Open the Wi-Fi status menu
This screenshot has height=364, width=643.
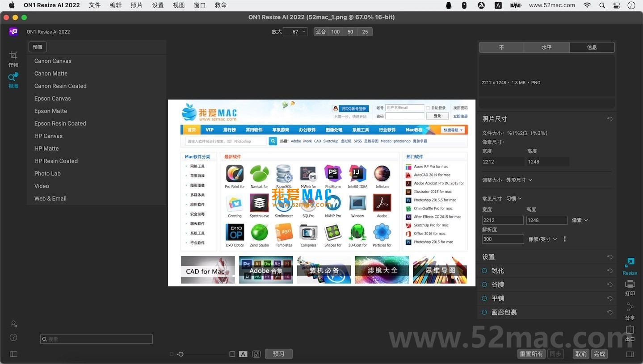pos(587,5)
